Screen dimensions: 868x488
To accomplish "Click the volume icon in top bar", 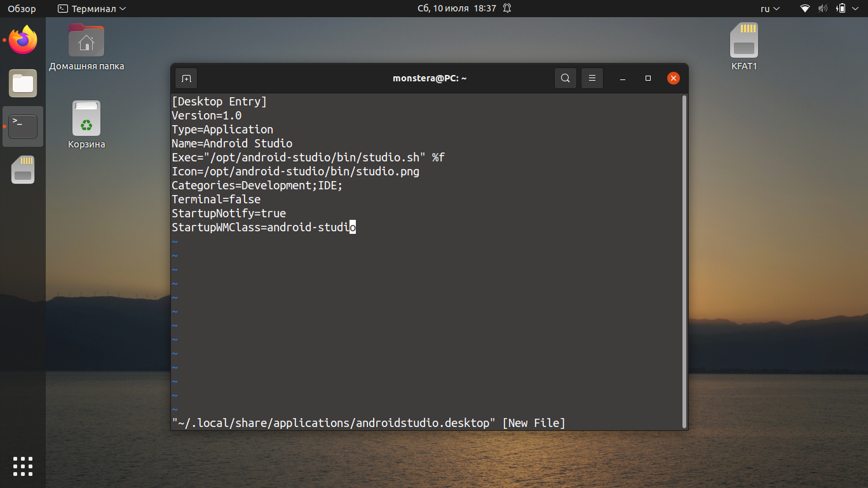I will click(823, 8).
